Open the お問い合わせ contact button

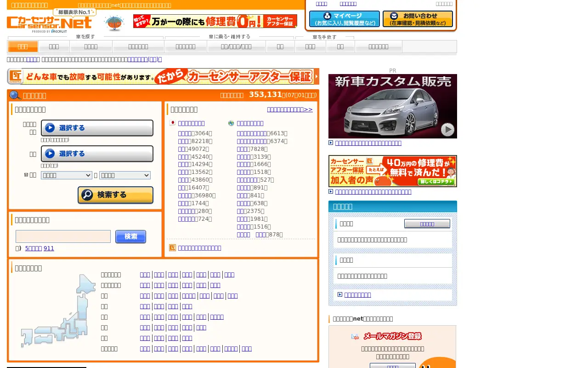(418, 19)
